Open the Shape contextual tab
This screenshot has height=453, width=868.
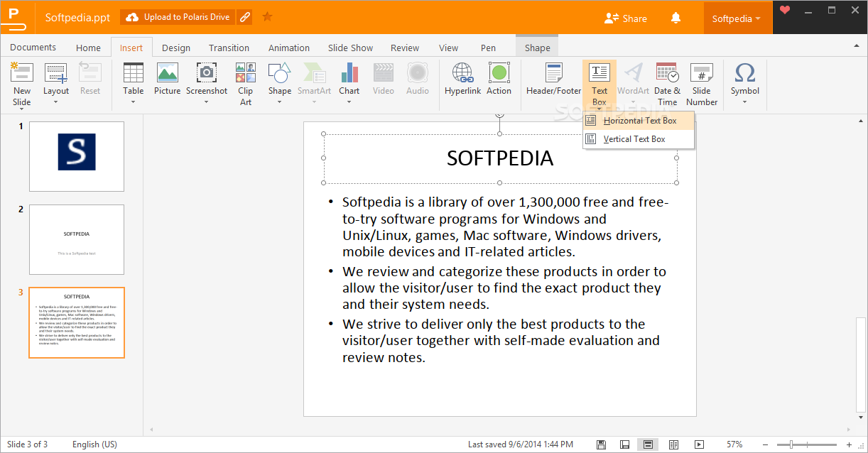click(537, 48)
